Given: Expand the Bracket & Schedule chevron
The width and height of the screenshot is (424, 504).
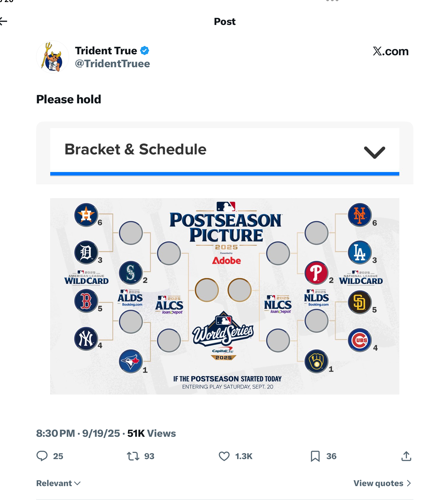Looking at the screenshot, I should [x=374, y=152].
